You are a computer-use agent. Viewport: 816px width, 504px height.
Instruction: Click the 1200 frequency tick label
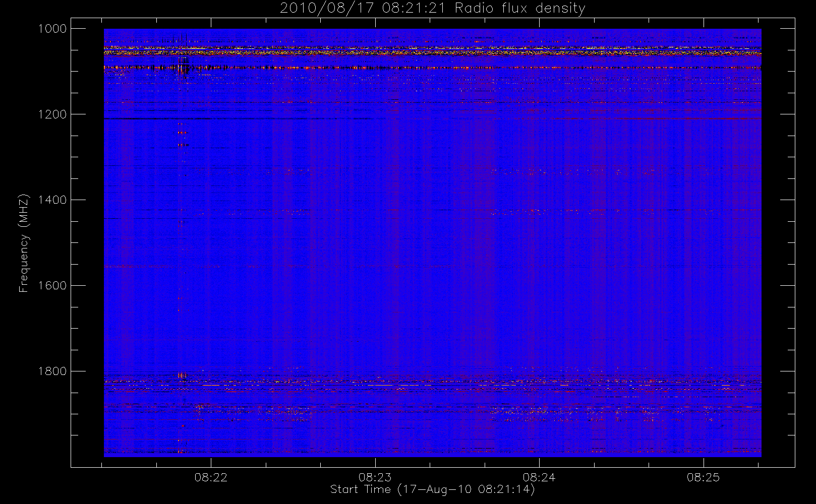point(52,114)
